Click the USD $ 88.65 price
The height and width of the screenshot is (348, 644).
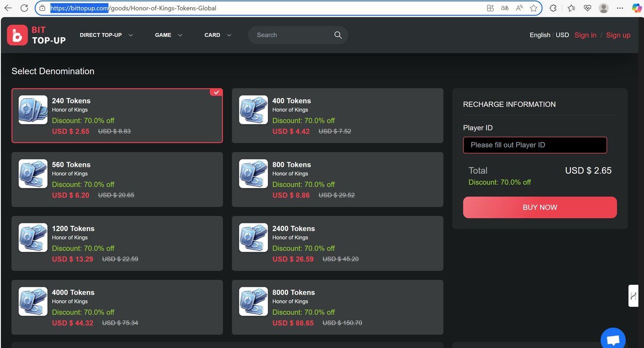point(293,323)
